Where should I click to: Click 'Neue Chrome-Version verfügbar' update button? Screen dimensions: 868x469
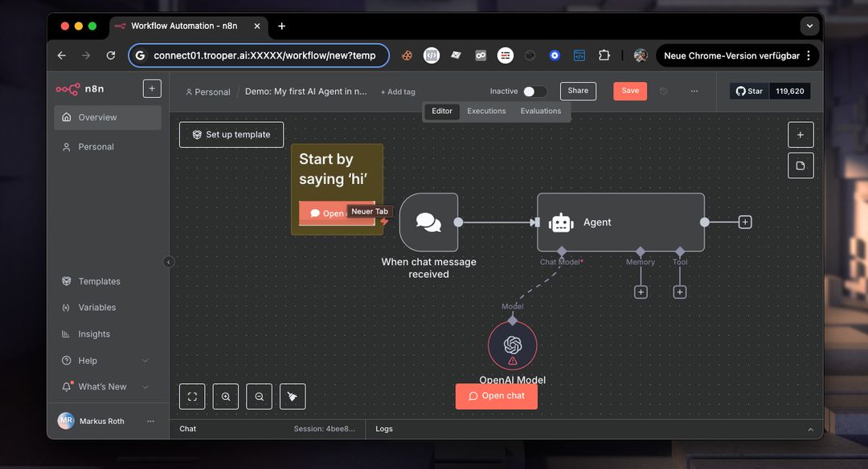736,56
